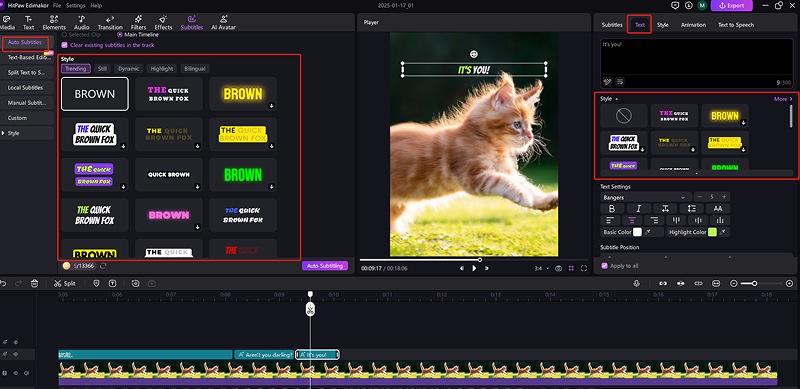Toggle visibility of the subtitle track

(x=16, y=353)
